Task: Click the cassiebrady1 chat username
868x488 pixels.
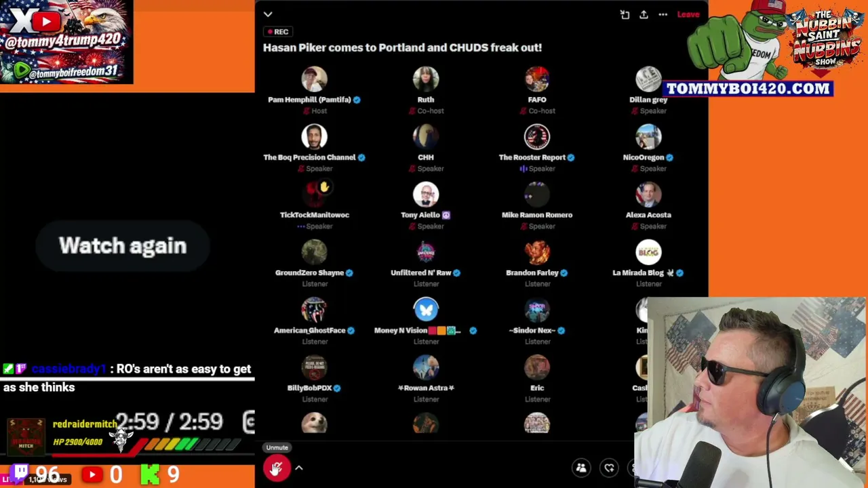Action: (68, 369)
